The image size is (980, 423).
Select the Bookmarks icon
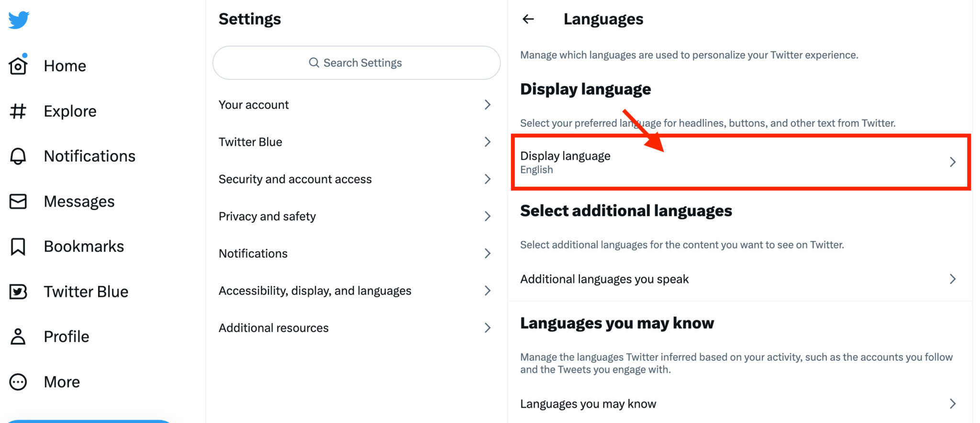[x=18, y=246]
